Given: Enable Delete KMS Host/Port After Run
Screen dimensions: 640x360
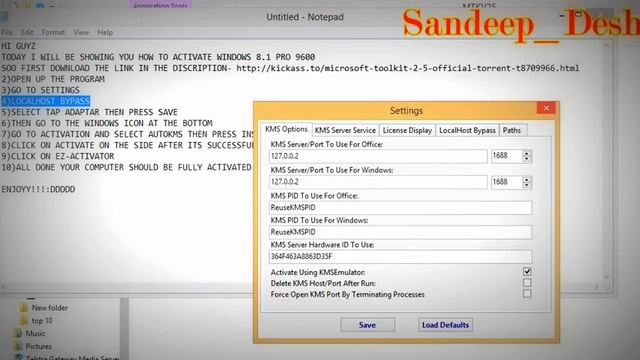Looking at the screenshot, I should coord(527,282).
